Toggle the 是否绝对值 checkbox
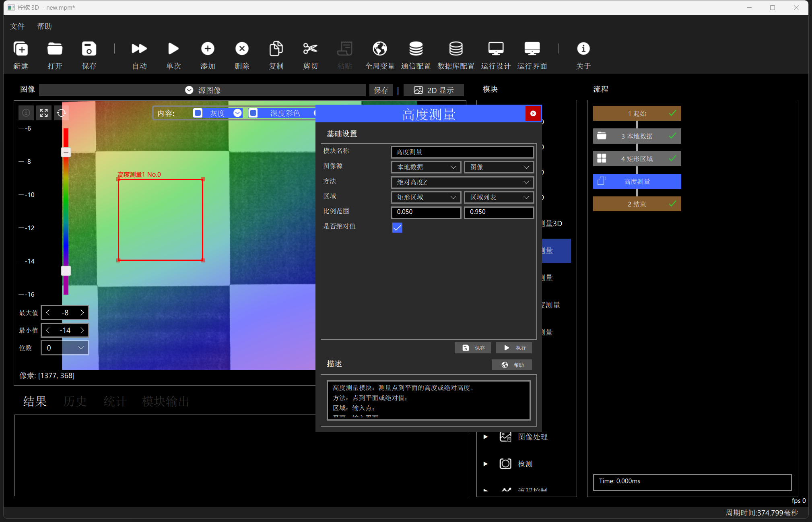Screen dimensions: 812x522 click(397, 228)
